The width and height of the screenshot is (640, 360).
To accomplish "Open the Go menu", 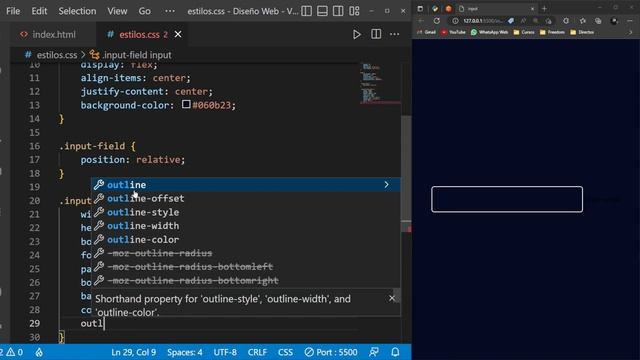I will click(x=144, y=11).
